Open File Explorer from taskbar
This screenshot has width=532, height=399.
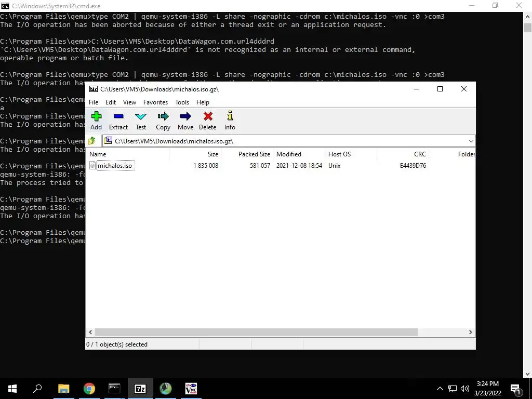point(63,389)
